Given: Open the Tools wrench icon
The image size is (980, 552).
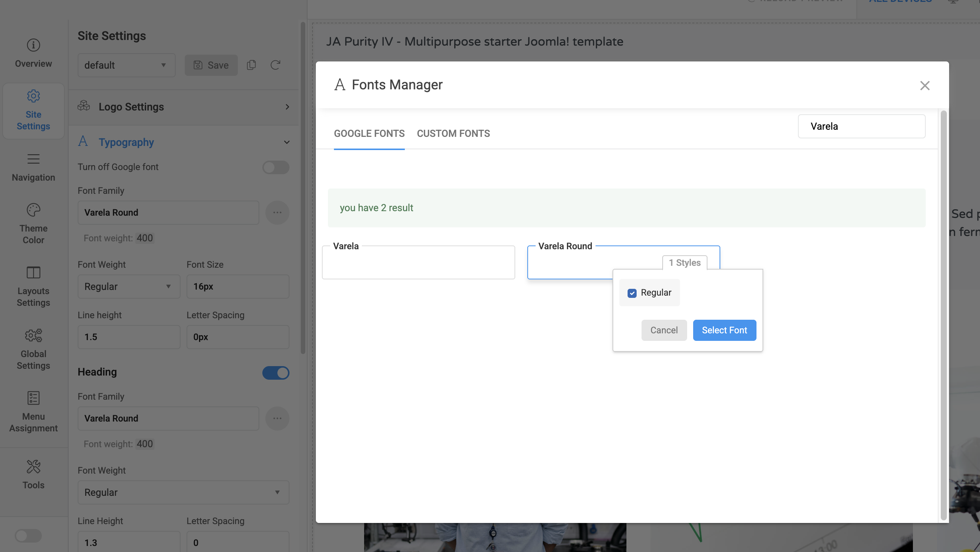Looking at the screenshot, I should click(34, 467).
